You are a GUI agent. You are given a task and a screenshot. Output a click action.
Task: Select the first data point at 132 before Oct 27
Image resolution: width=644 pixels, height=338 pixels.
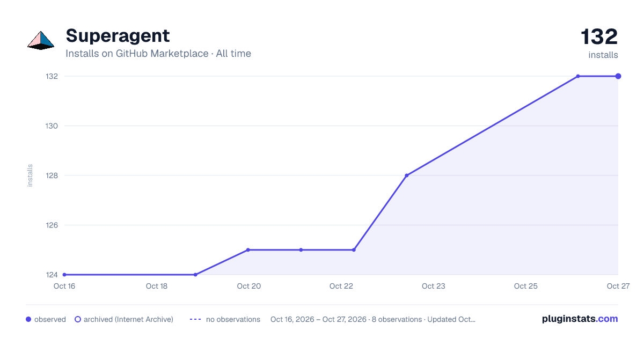(578, 76)
